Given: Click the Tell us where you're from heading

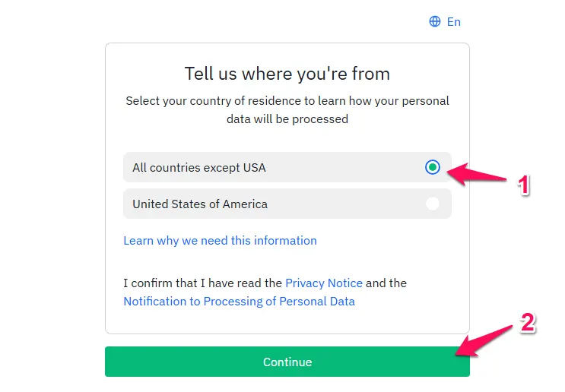Looking at the screenshot, I should pyautogui.click(x=287, y=74).
